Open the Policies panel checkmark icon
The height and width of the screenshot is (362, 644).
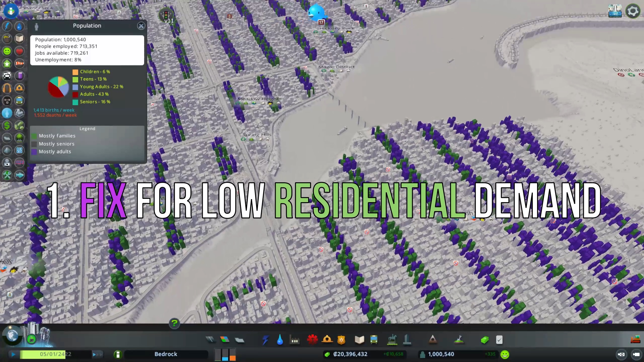[499, 340]
